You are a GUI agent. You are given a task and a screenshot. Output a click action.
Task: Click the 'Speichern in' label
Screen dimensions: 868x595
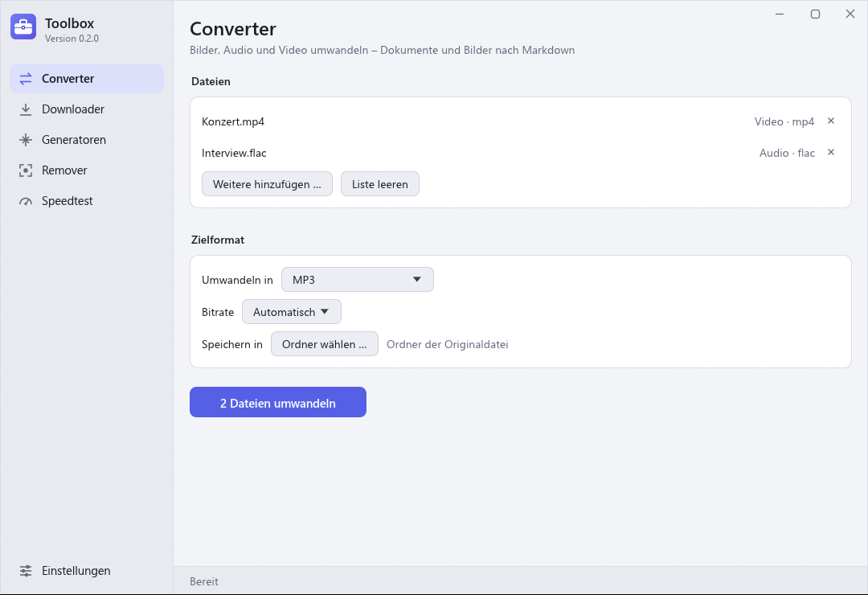[x=232, y=344]
